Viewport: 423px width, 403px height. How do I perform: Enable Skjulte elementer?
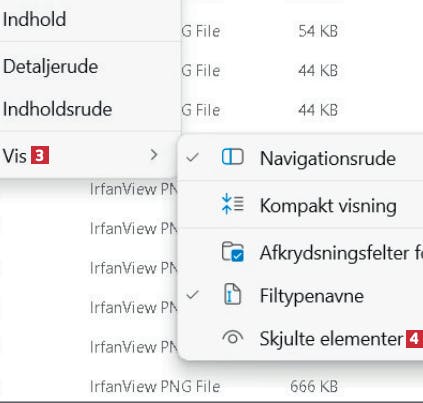tap(301, 339)
